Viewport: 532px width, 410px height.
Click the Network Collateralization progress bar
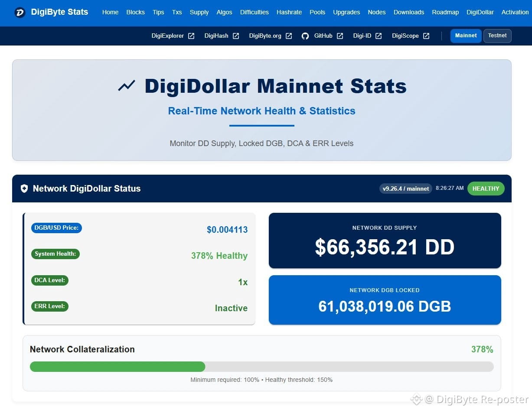point(261,367)
